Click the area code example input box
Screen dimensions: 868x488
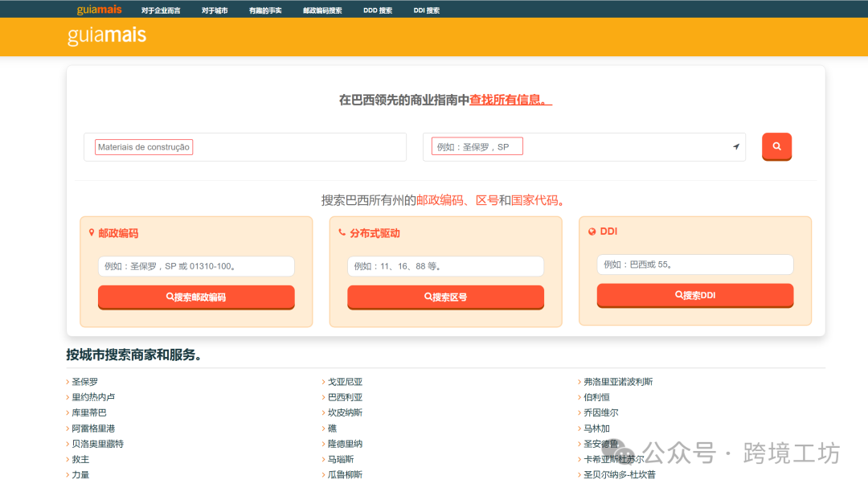click(445, 265)
